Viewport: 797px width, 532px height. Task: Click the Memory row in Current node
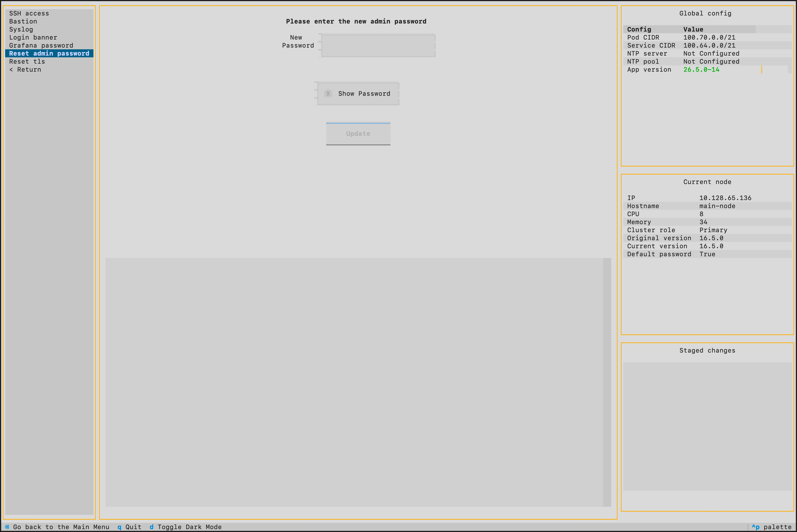click(x=708, y=222)
